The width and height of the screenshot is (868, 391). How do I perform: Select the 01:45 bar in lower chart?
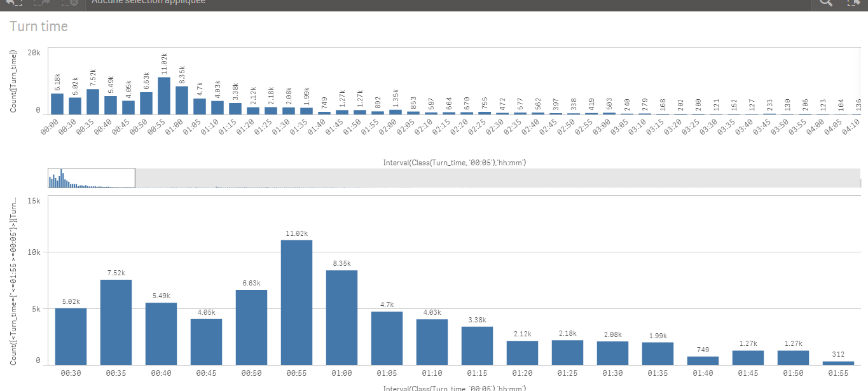pos(748,357)
